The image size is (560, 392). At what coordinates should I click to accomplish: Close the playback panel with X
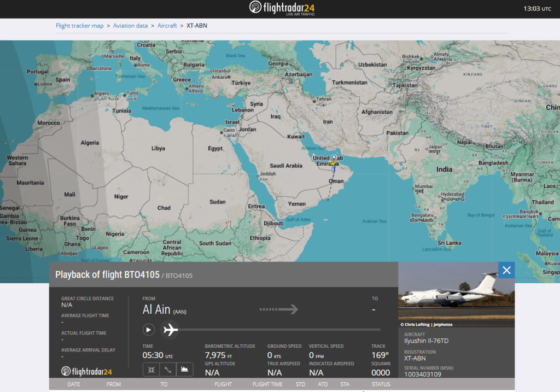[x=506, y=270]
